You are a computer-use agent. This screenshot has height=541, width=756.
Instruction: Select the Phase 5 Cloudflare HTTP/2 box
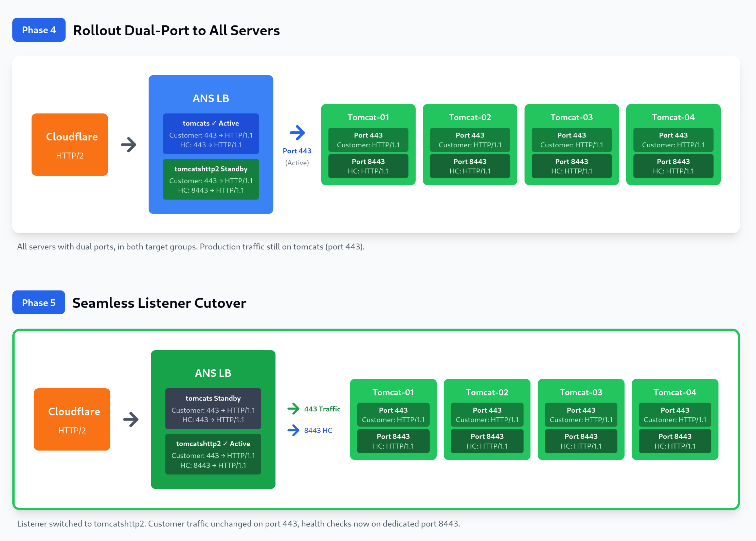(x=72, y=419)
